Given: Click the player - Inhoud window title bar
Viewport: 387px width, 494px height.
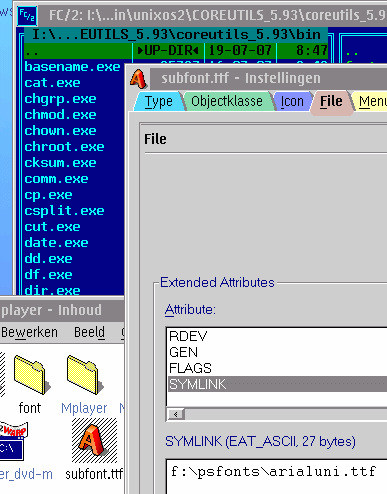Looking at the screenshot, I should click(x=62, y=310).
